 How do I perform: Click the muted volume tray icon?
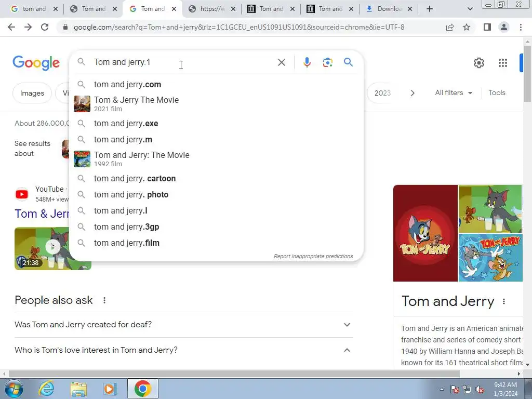[480, 390]
